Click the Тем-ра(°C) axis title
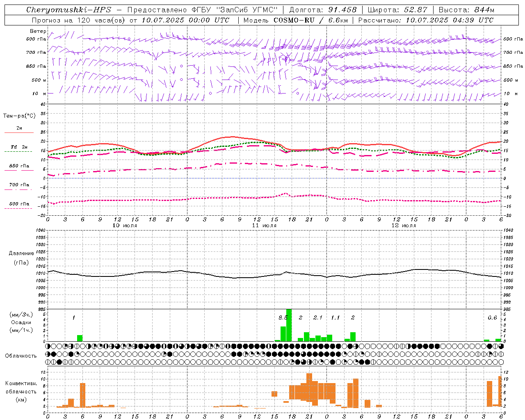 tap(19, 116)
